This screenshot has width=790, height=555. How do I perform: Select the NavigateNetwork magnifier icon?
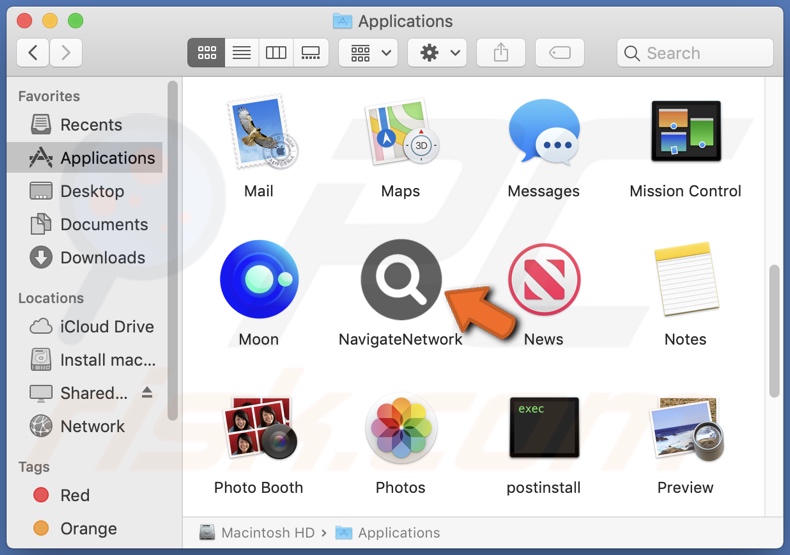[x=401, y=279]
